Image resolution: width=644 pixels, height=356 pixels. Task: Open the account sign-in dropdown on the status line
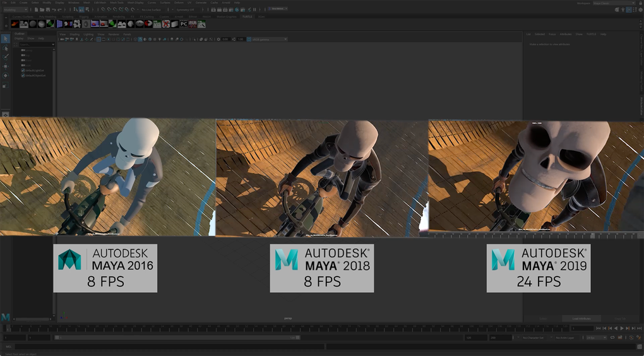(278, 9)
